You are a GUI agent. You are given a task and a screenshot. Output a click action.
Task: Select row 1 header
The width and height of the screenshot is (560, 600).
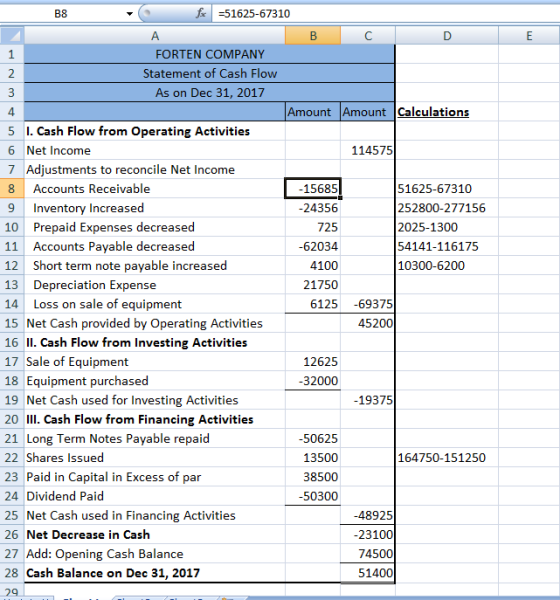[x=12, y=54]
